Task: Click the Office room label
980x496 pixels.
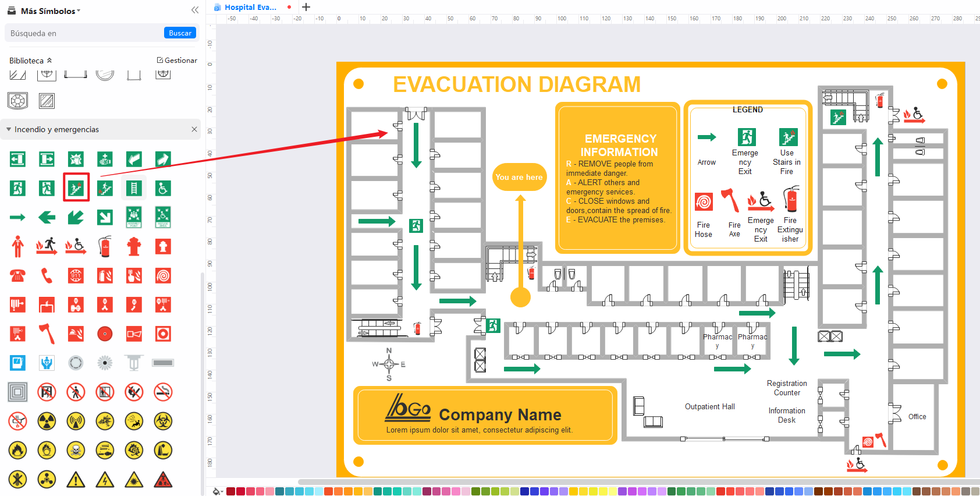Action: [917, 416]
